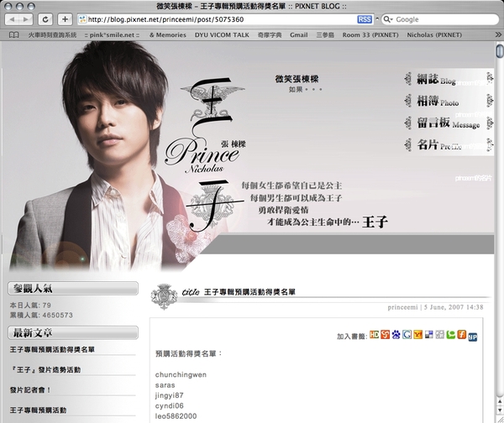The image size is (504, 423).
Task: Open the DYU VICOM TALK bookmark
Action: [222, 35]
